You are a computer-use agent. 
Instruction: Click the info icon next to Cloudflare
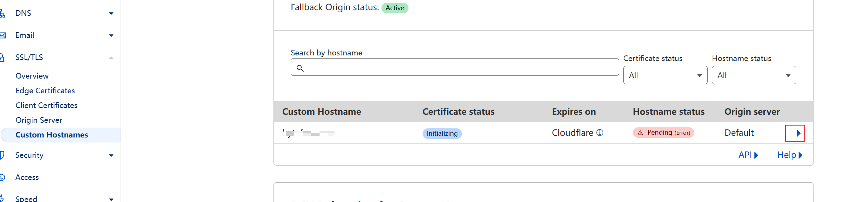[600, 133]
